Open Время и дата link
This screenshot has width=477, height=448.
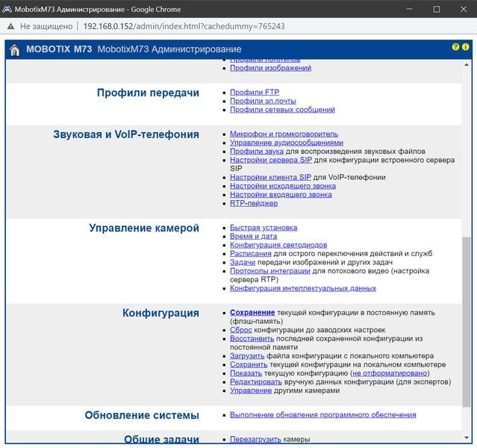[253, 236]
